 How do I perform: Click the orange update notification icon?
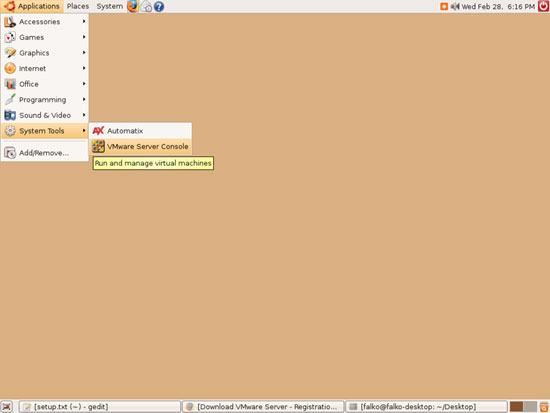[x=444, y=6]
